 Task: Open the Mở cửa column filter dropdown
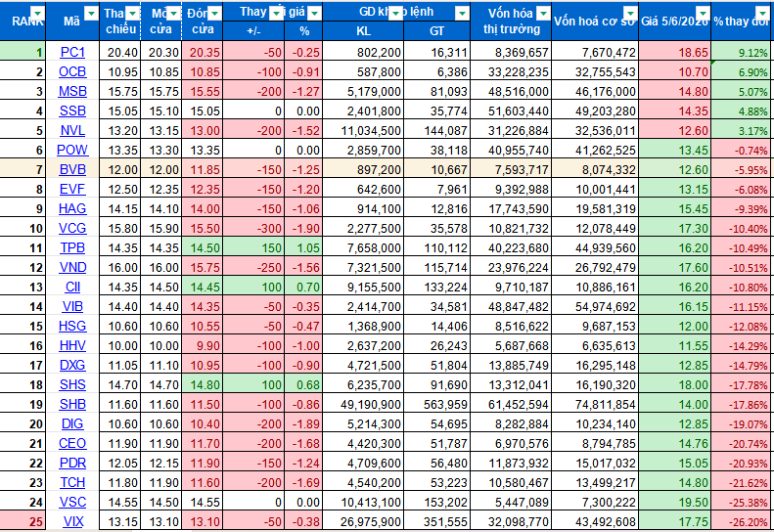click(174, 14)
